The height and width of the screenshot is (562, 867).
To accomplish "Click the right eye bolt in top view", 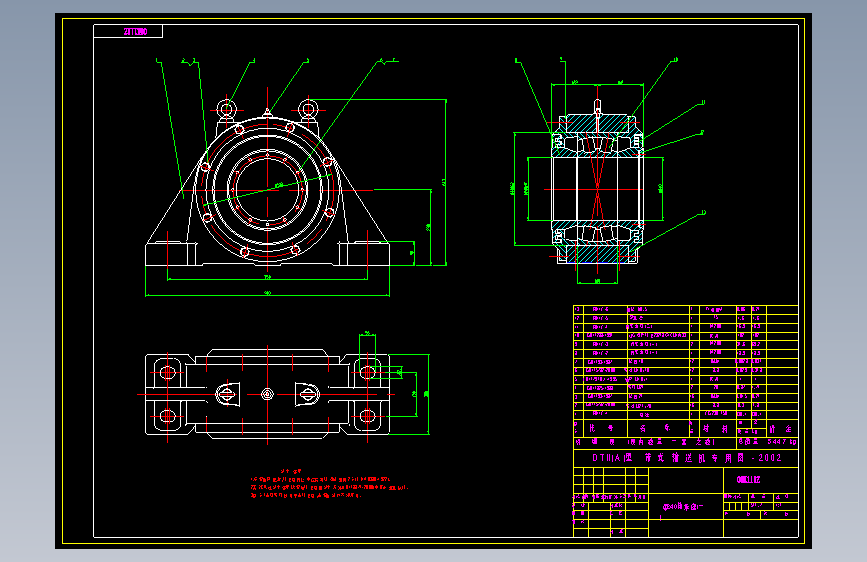I will click(307, 394).
